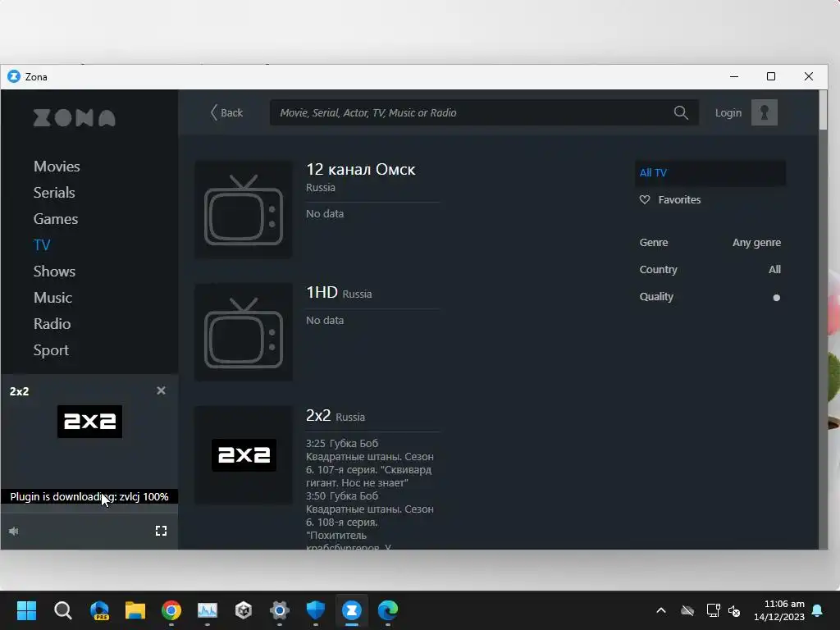Open the network display tray icon
Viewport: 840px width, 630px height.
coord(713,610)
